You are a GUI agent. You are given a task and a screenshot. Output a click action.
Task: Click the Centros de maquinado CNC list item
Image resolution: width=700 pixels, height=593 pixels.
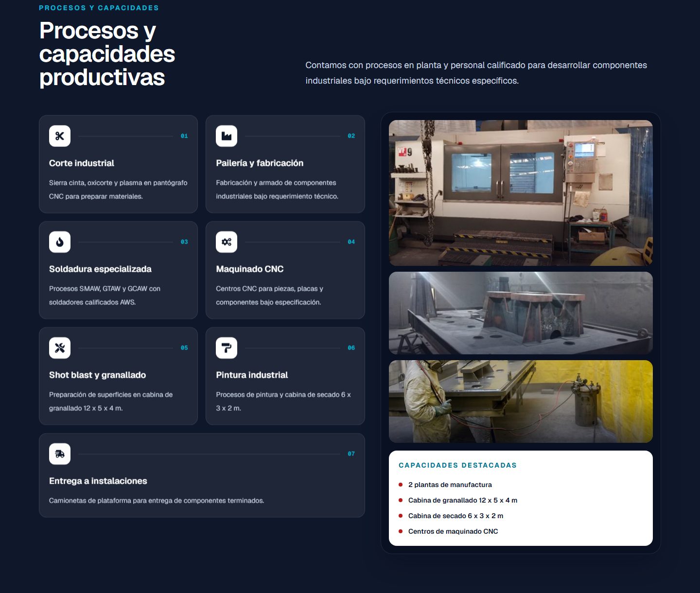(453, 531)
